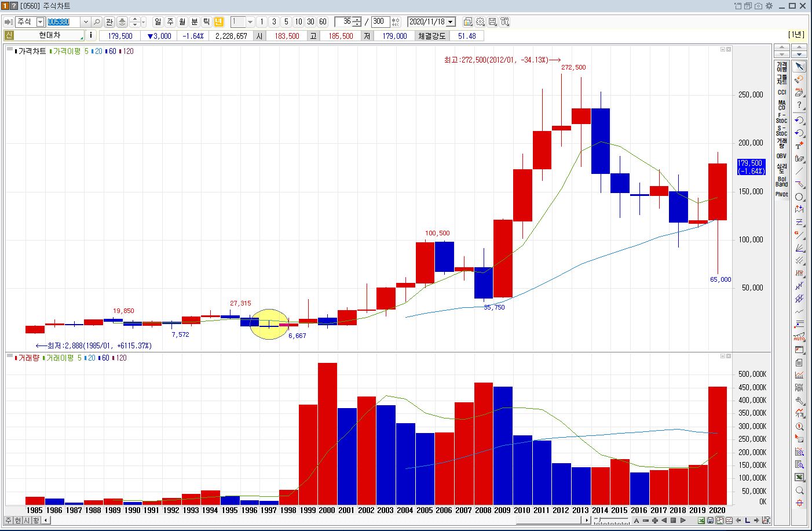812x531 pixels.
Task: Open the chart tools icon in top toolbar
Action: [x=504, y=22]
